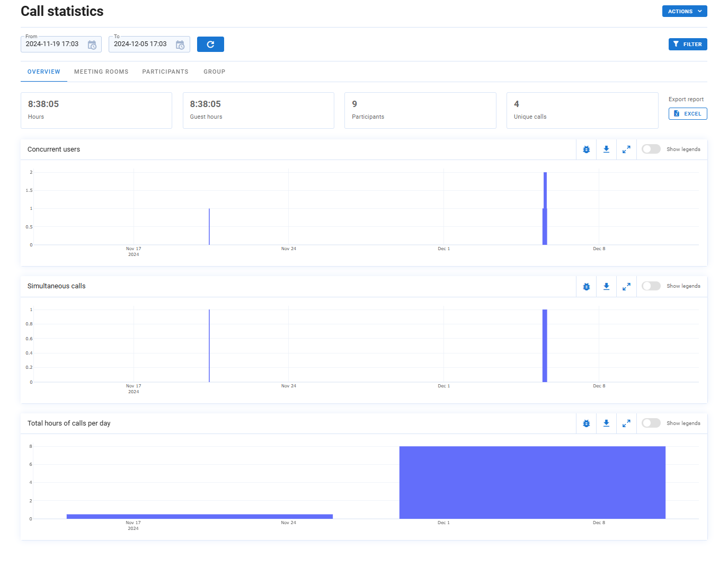Download the Total hours of calls chart
The image size is (728, 575).
click(x=606, y=423)
